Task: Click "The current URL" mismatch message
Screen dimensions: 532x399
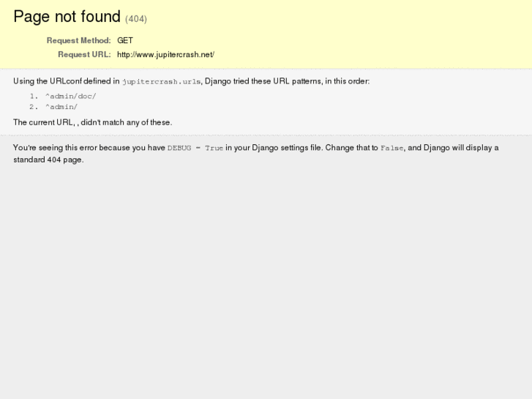Action: point(92,122)
